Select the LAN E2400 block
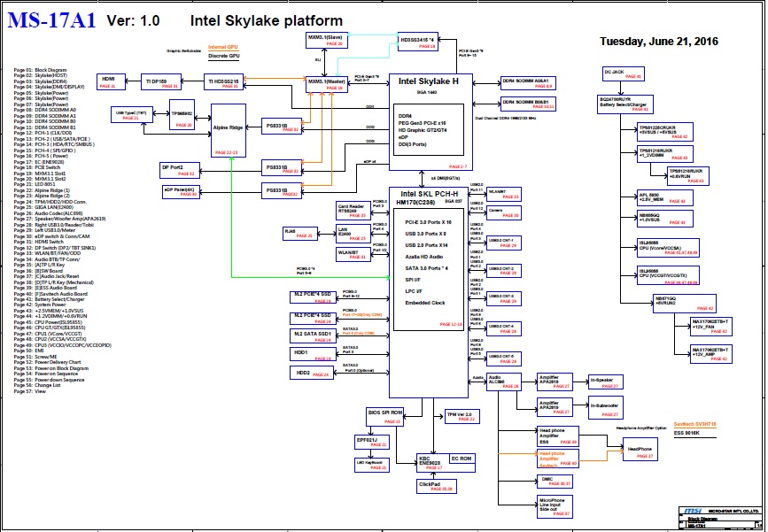This screenshot has height=532, width=768. [353, 234]
